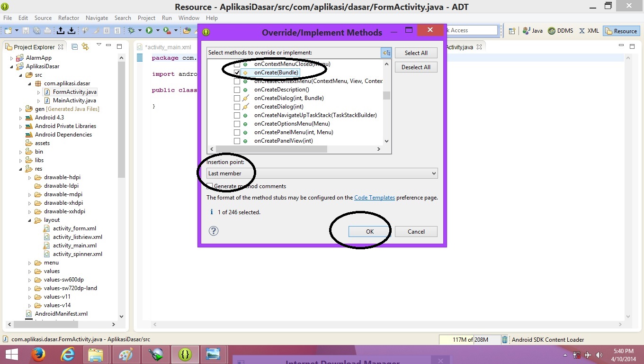
Task: Click the Save All toolbar icon
Action: point(37,30)
